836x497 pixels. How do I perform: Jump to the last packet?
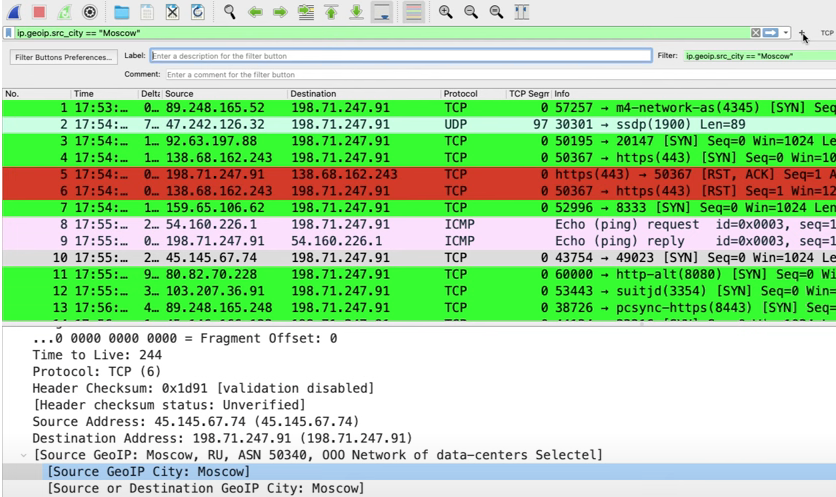[x=357, y=12]
